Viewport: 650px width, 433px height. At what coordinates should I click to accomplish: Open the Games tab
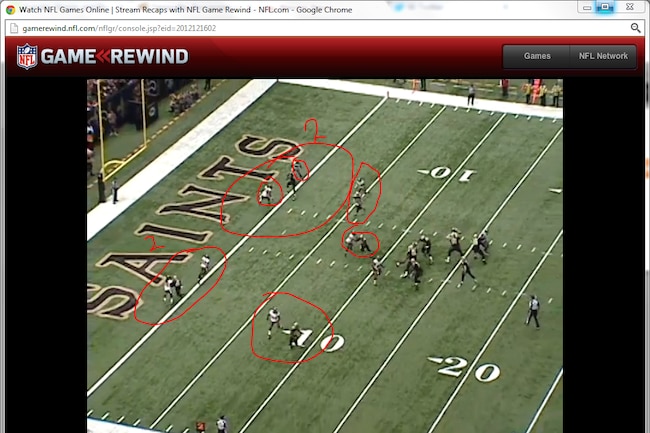pos(536,56)
